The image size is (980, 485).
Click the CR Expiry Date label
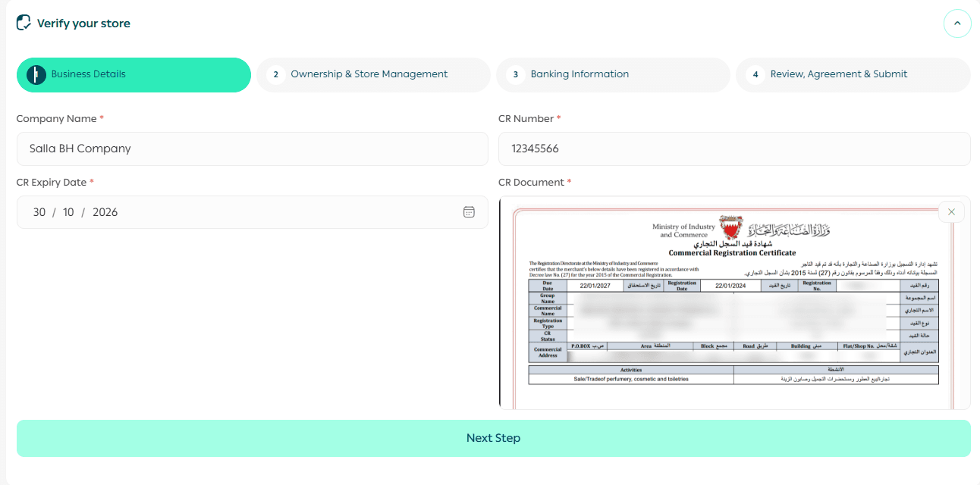point(52,183)
